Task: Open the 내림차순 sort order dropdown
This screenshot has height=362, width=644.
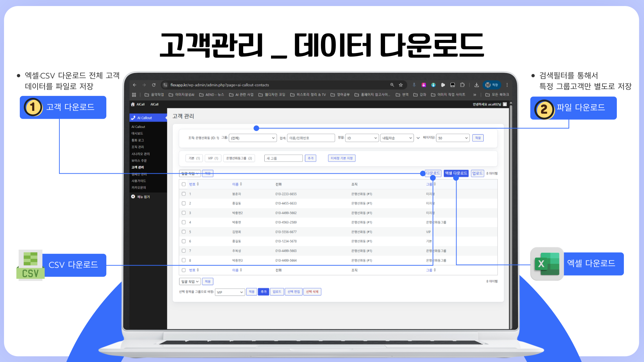Action: click(396, 138)
